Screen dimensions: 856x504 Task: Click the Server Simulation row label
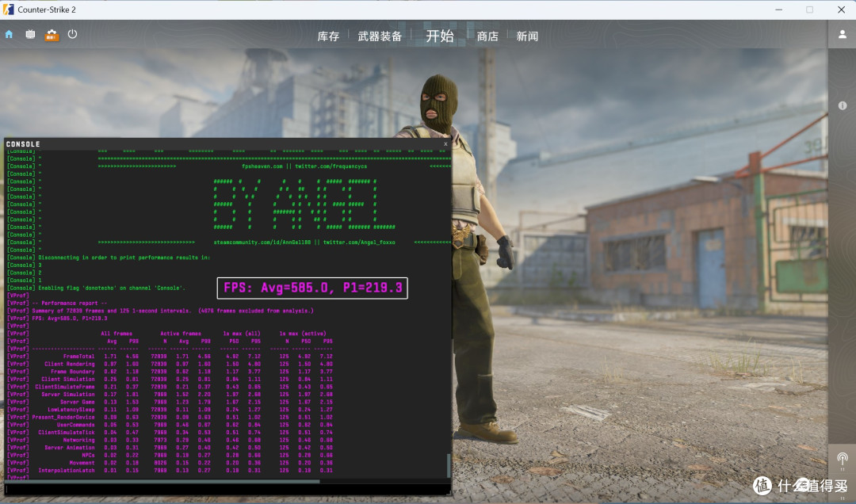point(67,395)
